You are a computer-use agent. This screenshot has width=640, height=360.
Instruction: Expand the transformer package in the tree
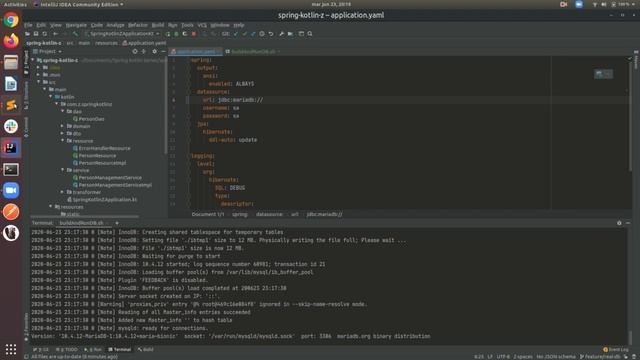pyautogui.click(x=63, y=192)
